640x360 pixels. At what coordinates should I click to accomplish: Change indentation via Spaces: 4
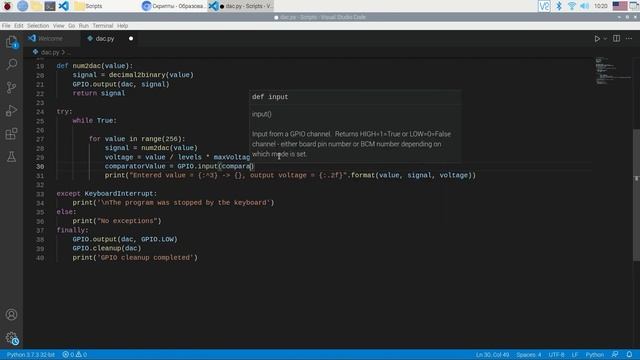point(529,355)
